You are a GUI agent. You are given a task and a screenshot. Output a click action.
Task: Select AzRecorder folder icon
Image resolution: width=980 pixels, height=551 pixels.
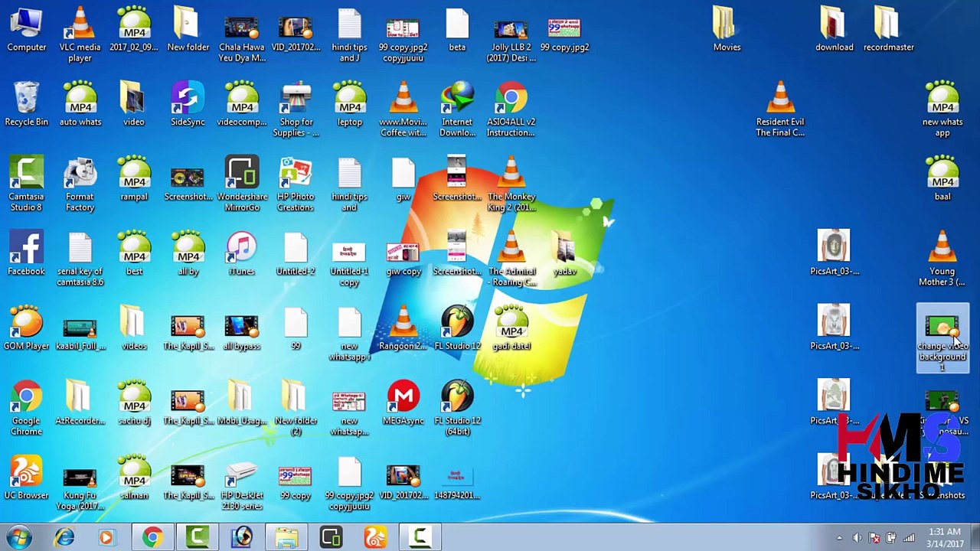point(80,403)
